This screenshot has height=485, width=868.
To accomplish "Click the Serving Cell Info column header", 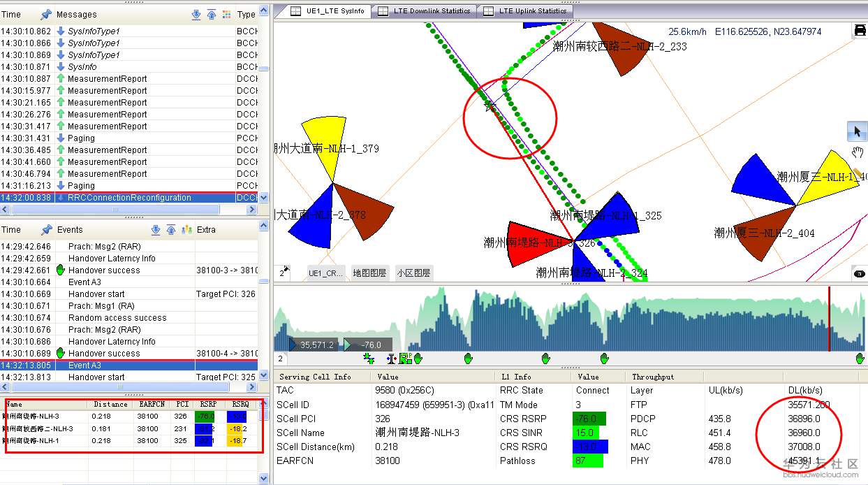I will pyautogui.click(x=323, y=377).
